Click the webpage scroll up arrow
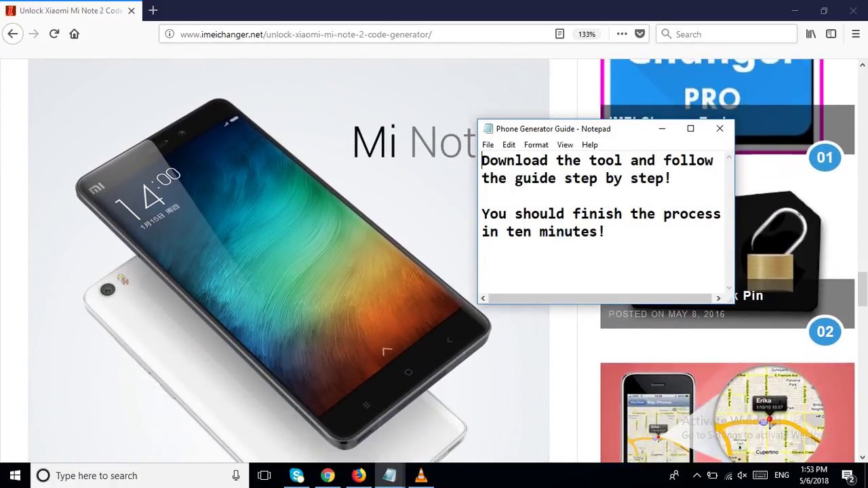 click(862, 65)
